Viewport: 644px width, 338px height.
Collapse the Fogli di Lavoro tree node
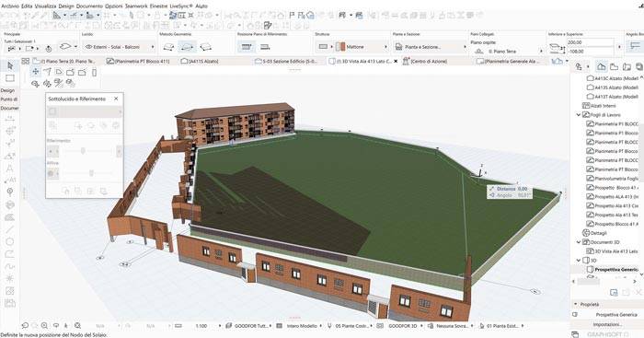tap(579, 115)
